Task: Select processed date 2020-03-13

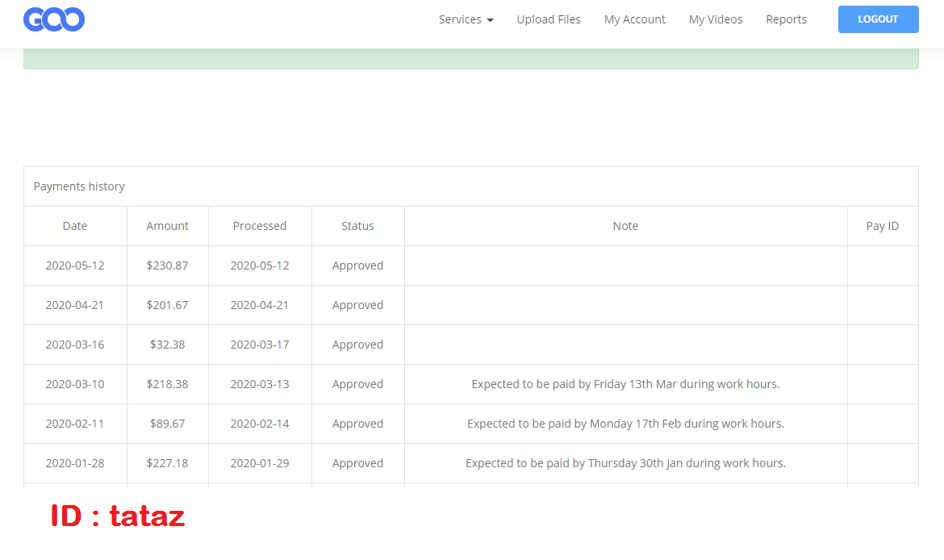Action: (260, 384)
